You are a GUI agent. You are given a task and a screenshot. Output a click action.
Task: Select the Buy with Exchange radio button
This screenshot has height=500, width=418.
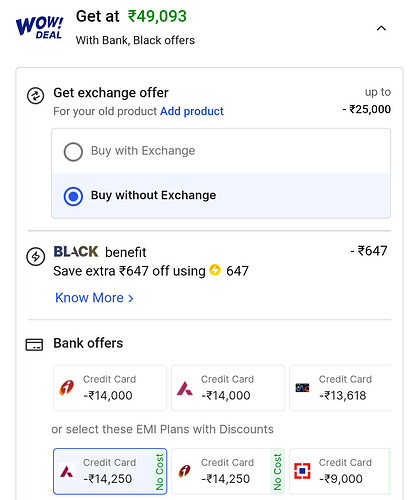pos(73,152)
